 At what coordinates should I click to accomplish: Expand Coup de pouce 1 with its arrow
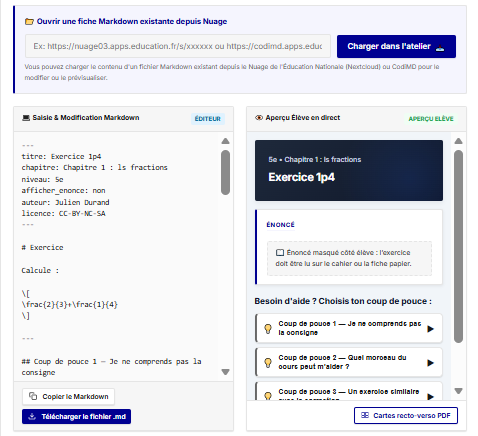click(430, 329)
